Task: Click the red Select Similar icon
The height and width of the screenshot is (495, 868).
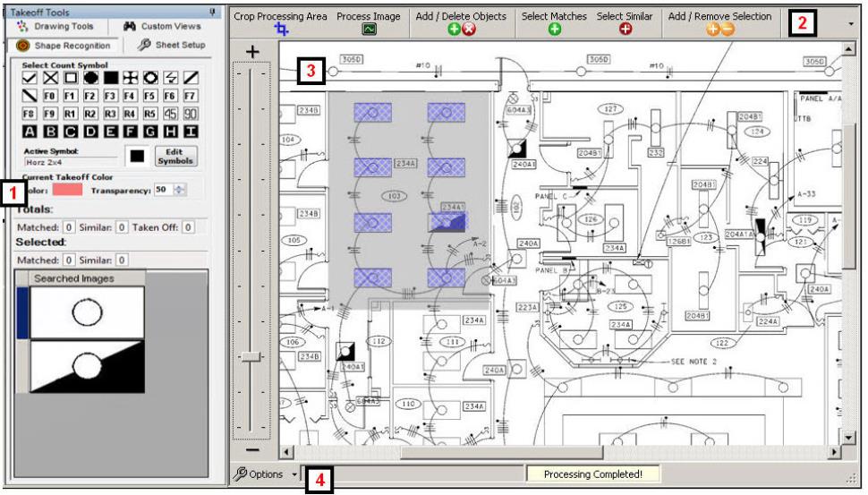Action: [x=624, y=30]
